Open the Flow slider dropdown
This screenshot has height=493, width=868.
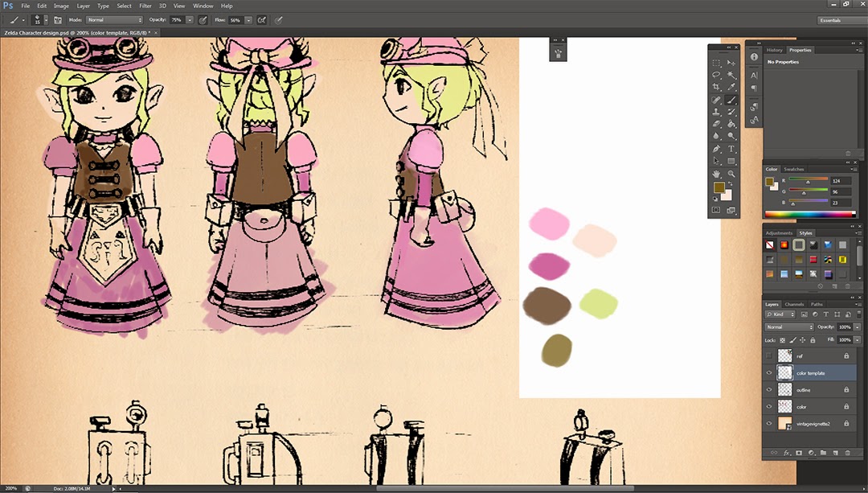pyautogui.click(x=248, y=20)
